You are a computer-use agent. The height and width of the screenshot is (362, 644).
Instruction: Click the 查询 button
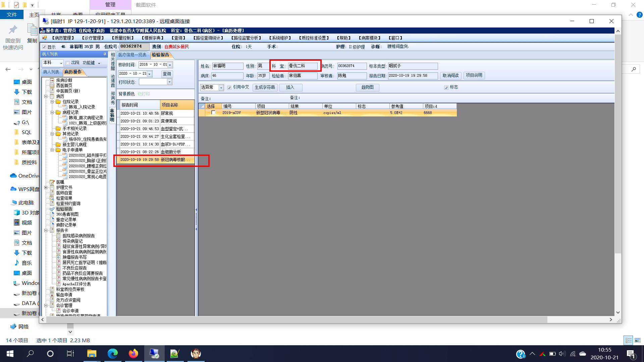pos(167,74)
